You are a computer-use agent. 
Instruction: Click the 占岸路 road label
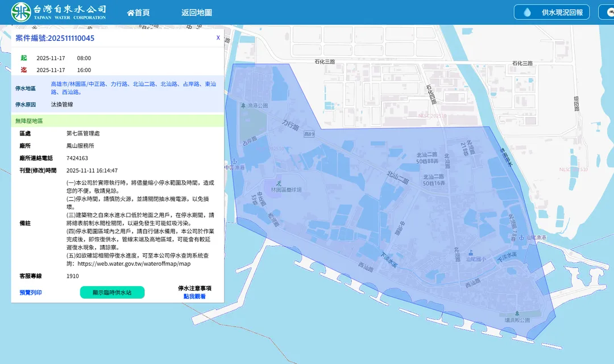(250, 141)
